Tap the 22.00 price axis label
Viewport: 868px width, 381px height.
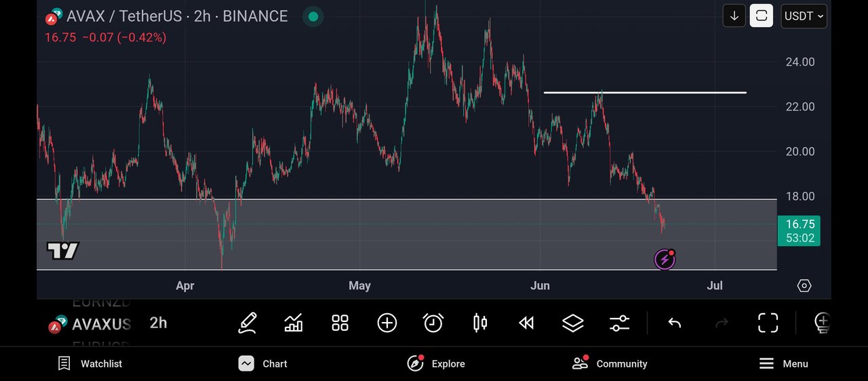[800, 106]
